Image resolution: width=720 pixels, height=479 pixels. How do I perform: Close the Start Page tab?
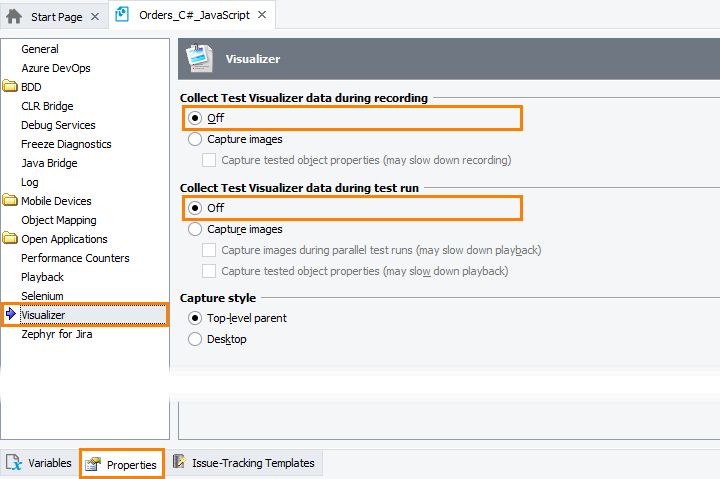click(x=94, y=17)
